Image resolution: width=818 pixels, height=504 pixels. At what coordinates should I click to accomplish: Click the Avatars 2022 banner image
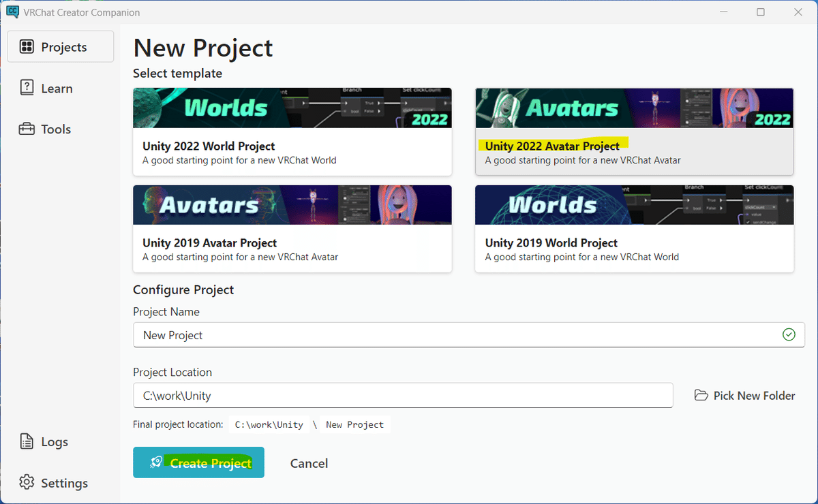[x=635, y=108]
